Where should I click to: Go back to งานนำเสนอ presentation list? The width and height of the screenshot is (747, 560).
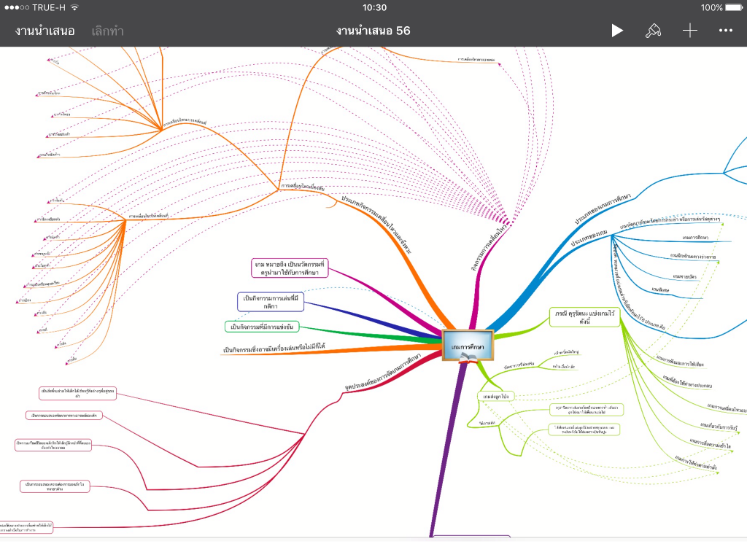44,31
